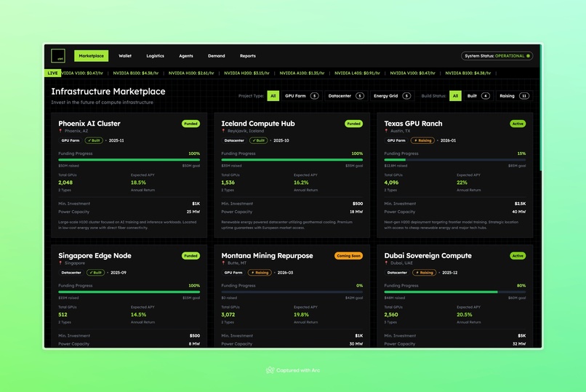Click the NVIDIA L40S: $0.91/hr ticker item
Screen dimensions: 586x392
click(x=357, y=73)
